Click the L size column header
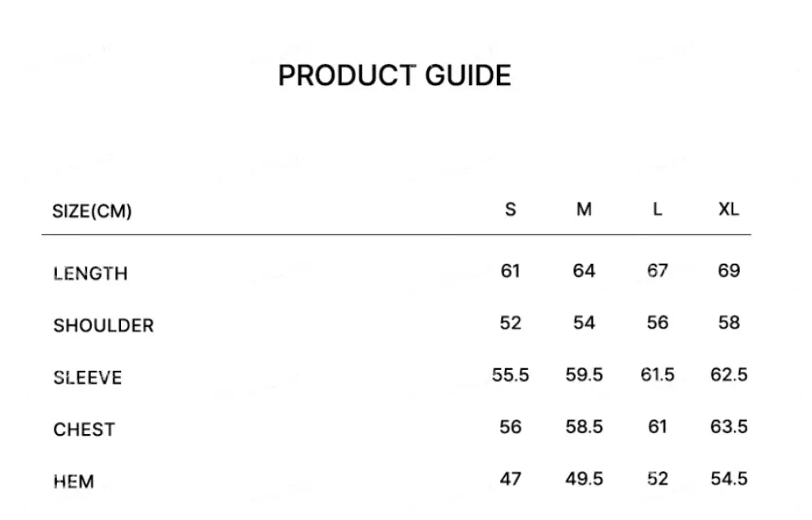This screenshot has height=520, width=812. click(657, 209)
